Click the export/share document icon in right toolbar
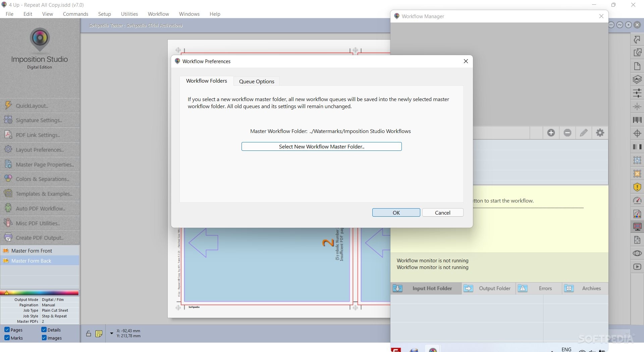 [637, 53]
